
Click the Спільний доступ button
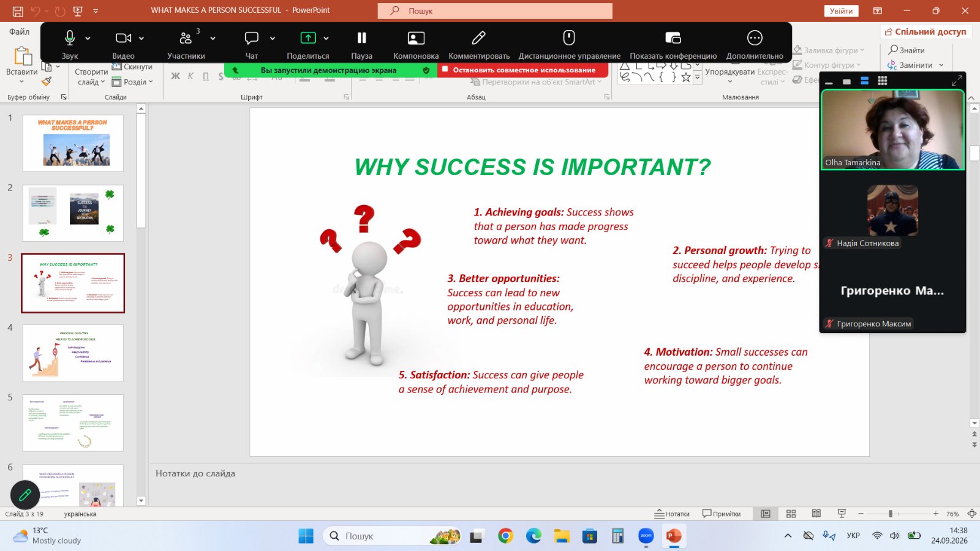tap(925, 32)
